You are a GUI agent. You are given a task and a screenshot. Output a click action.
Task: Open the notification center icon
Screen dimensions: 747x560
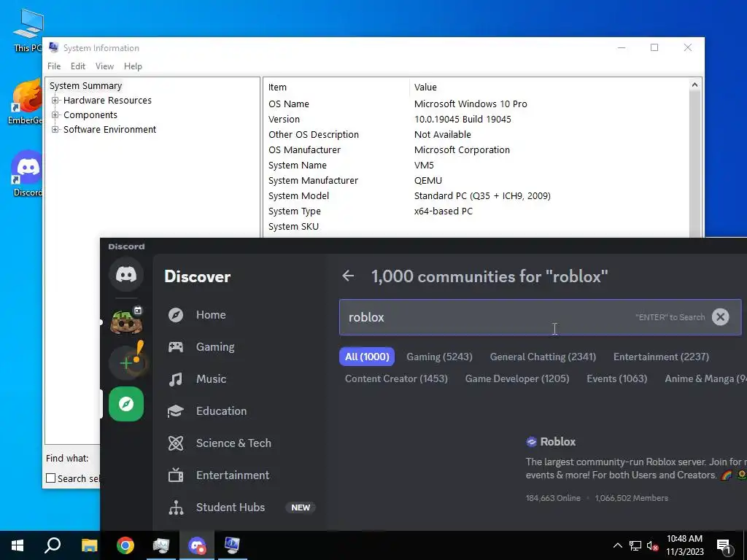pyautogui.click(x=724, y=546)
